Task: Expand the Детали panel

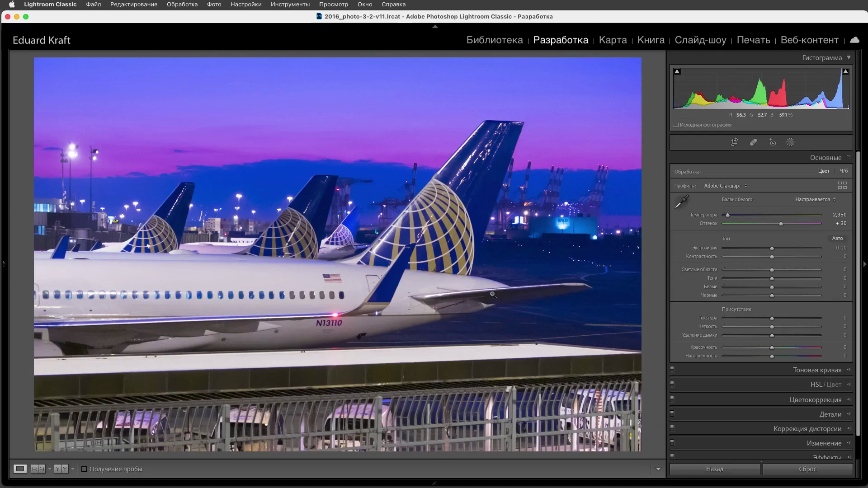Action: click(849, 414)
